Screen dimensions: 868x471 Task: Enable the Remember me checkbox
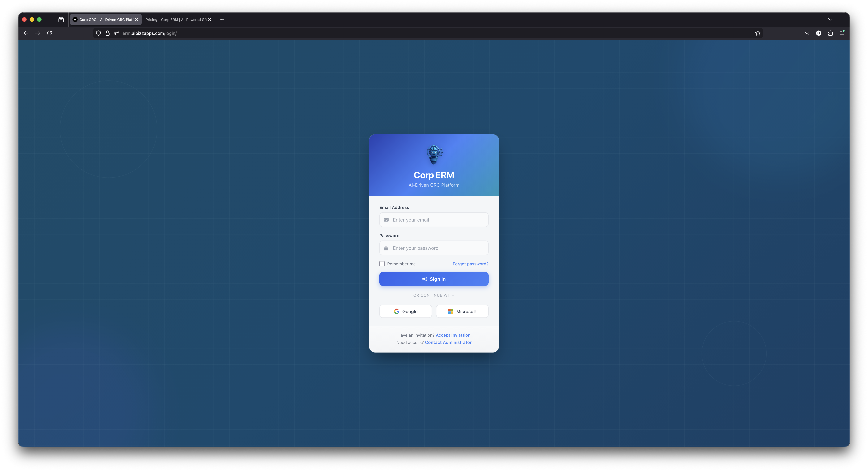(x=382, y=264)
